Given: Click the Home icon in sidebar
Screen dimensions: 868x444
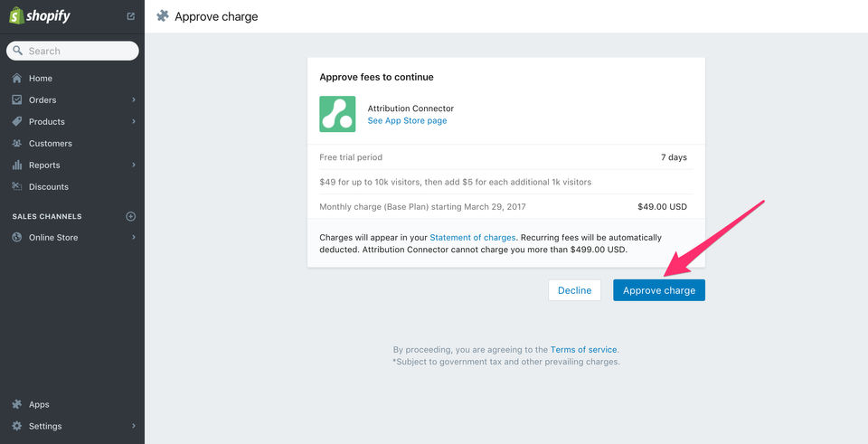Looking at the screenshot, I should coord(17,79).
